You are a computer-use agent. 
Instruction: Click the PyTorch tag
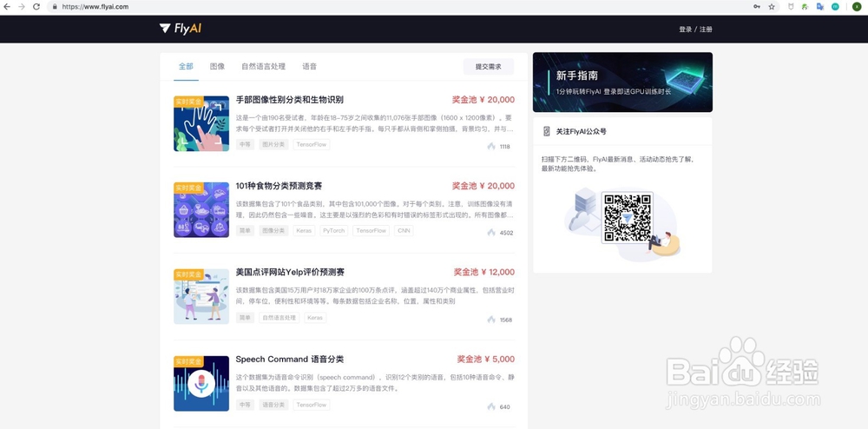pos(334,231)
